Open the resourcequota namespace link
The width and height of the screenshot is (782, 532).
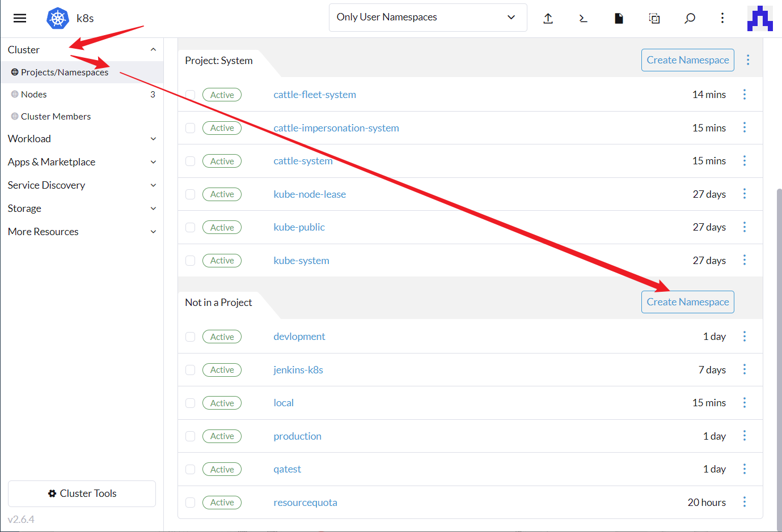[305, 503]
